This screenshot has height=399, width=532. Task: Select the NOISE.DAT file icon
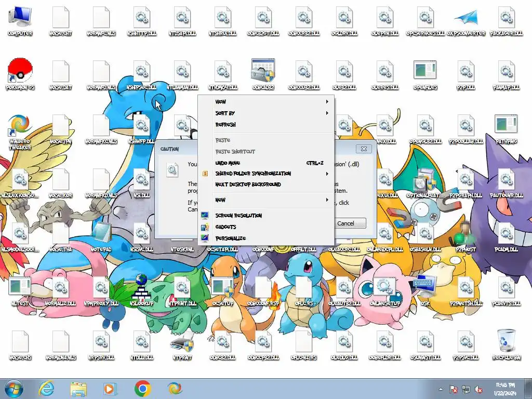coord(61,75)
